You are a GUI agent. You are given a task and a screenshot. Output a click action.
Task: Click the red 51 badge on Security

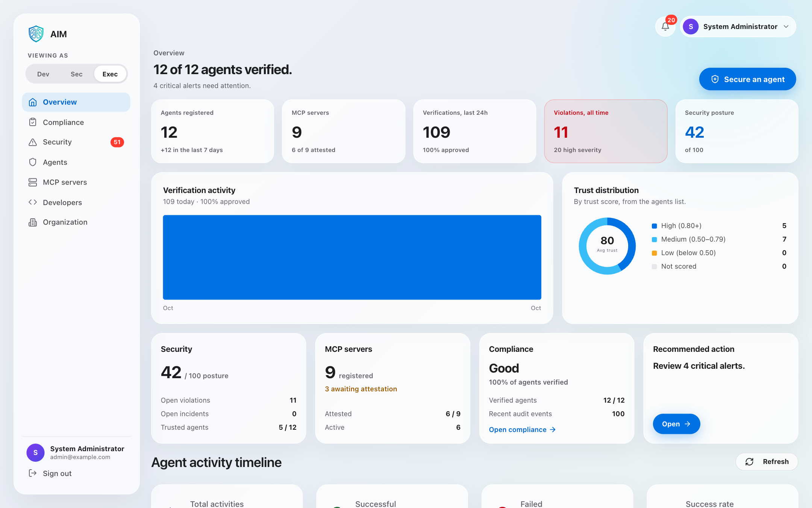[x=117, y=142]
